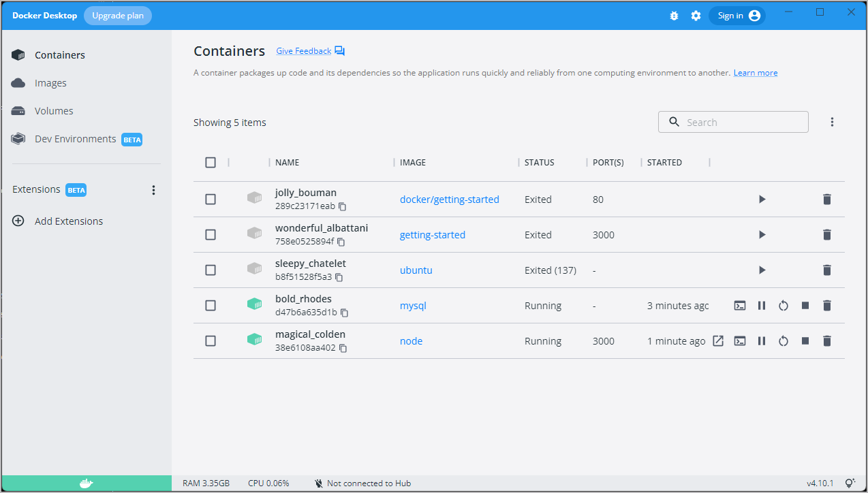
Task: Check the jolly_bouman row checkbox
Action: pos(211,200)
